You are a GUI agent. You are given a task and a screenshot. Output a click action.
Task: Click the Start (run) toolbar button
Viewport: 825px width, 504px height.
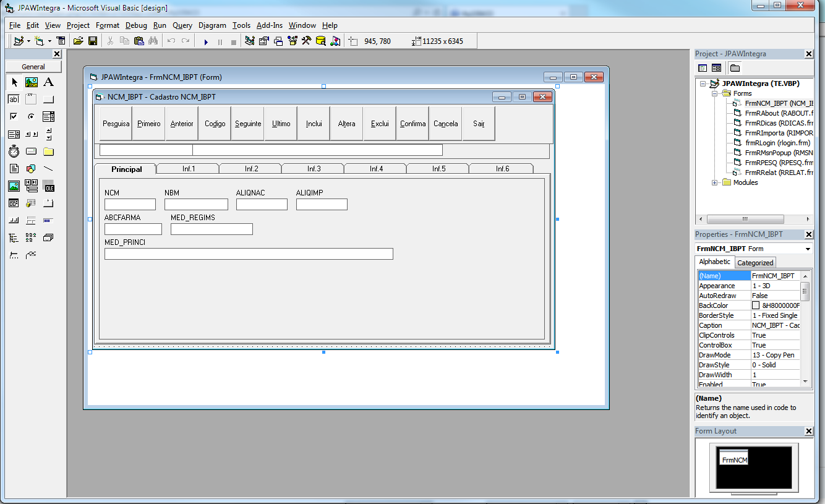[x=206, y=41]
